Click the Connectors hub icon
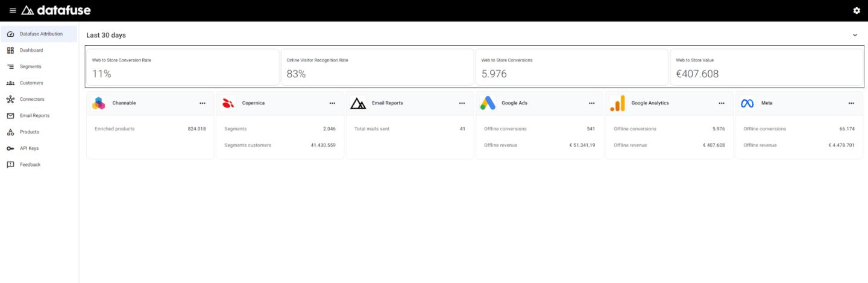 (10, 99)
